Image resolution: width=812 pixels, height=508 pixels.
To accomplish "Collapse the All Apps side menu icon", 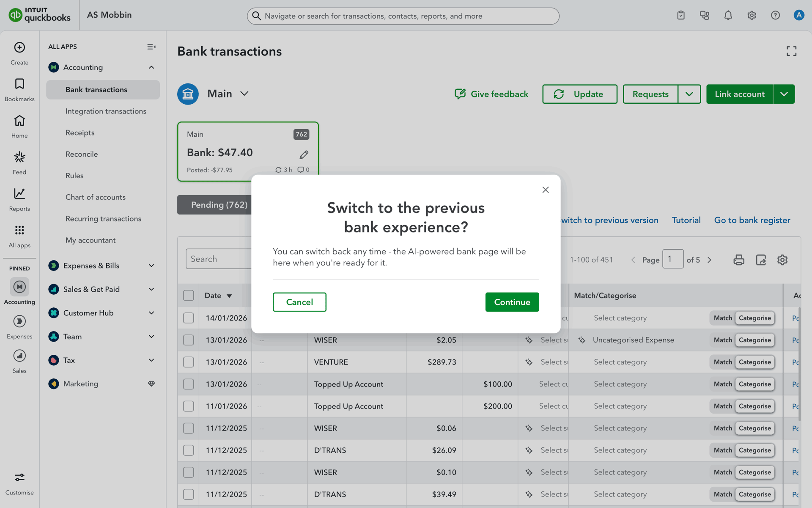I will pos(151,47).
